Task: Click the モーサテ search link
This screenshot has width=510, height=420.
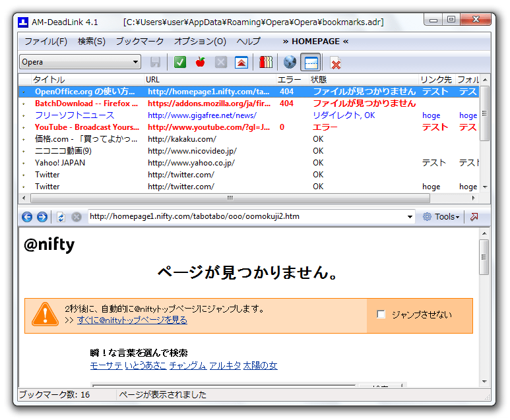Action: (x=106, y=366)
